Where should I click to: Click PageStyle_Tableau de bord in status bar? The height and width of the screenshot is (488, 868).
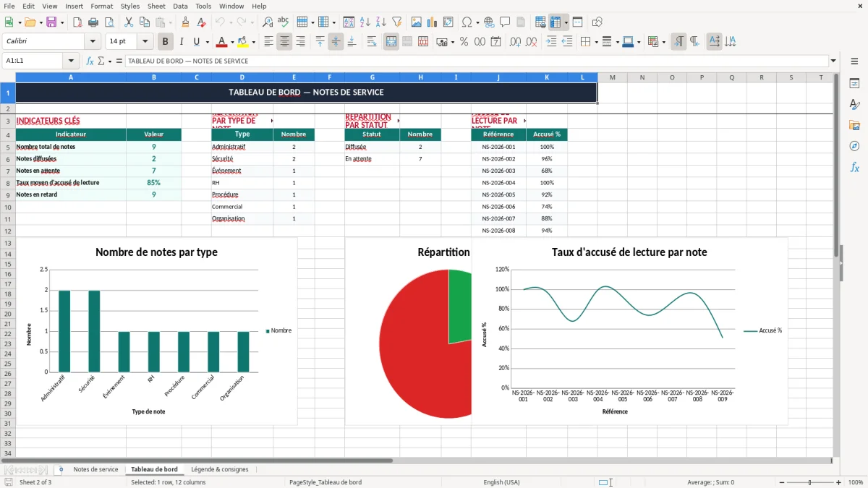pyautogui.click(x=325, y=482)
